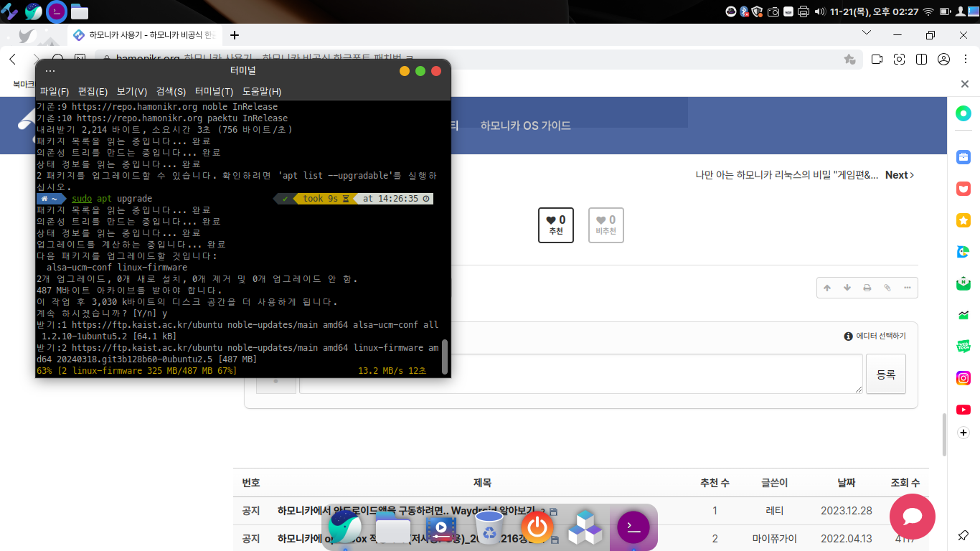Screen dimensions: 980x551
Task: Open the user account tray icon
Action: coord(961,11)
